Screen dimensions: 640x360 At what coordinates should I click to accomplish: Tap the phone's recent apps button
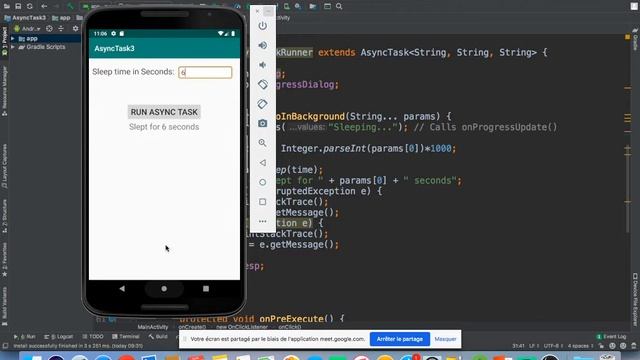coord(206,289)
